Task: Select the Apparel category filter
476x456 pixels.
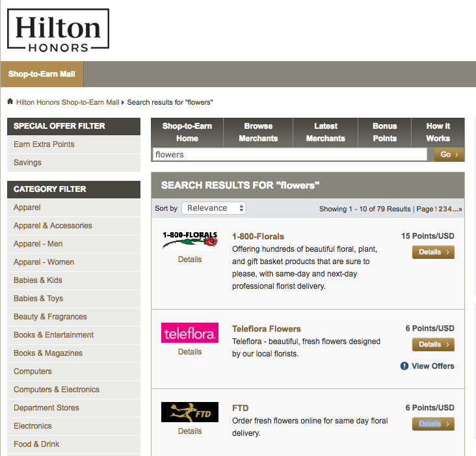Action: coord(73,208)
